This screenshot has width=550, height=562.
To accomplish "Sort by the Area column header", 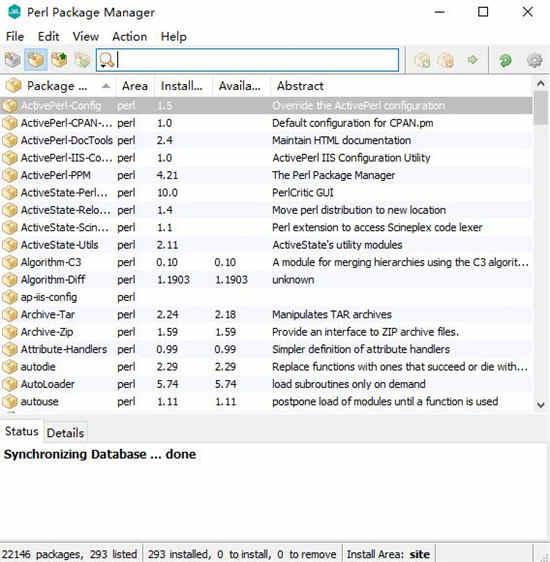I will [x=135, y=86].
